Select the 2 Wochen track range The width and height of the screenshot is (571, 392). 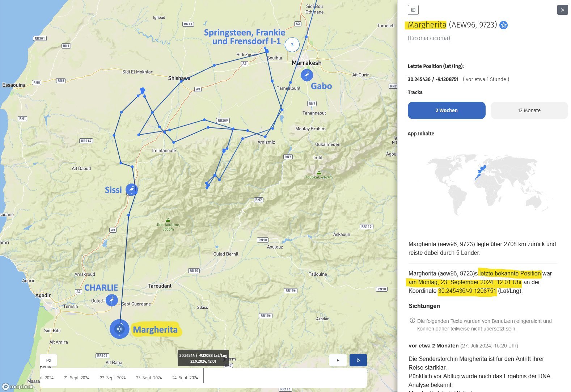coord(446,110)
